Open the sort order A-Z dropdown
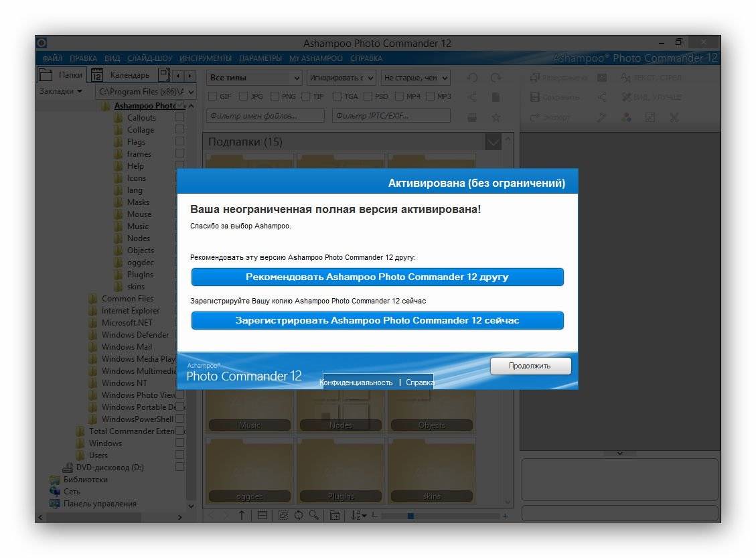This screenshot has height=558, width=756. (359, 516)
